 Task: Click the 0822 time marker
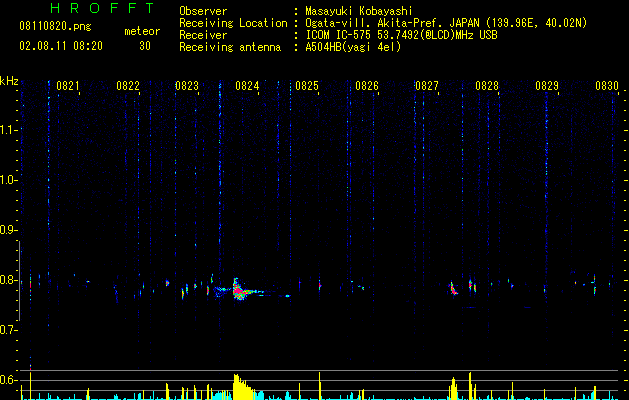point(128,86)
